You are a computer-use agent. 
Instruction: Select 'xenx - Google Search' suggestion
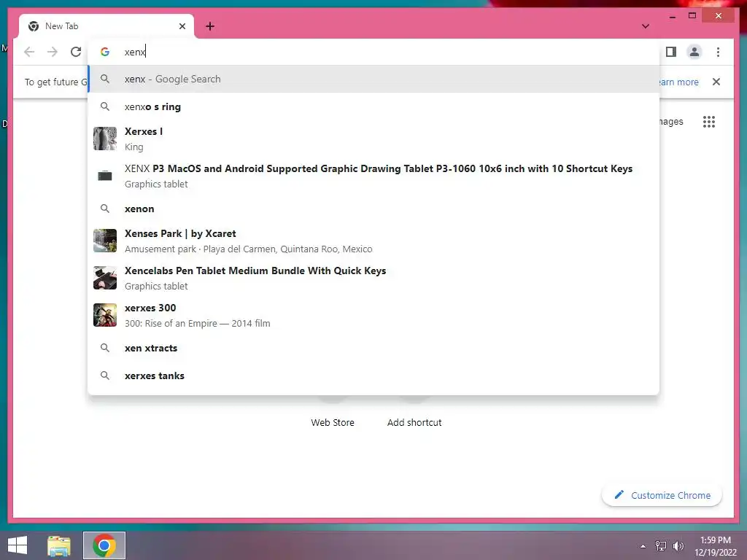tap(373, 79)
